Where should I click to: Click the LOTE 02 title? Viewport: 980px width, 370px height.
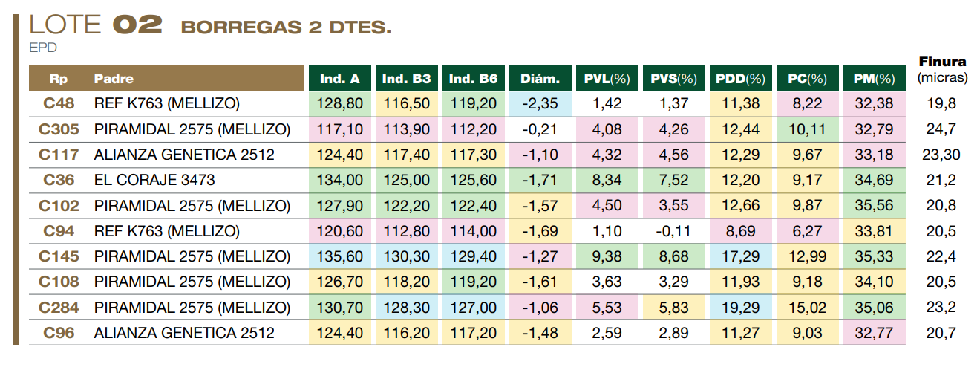pos(95,26)
